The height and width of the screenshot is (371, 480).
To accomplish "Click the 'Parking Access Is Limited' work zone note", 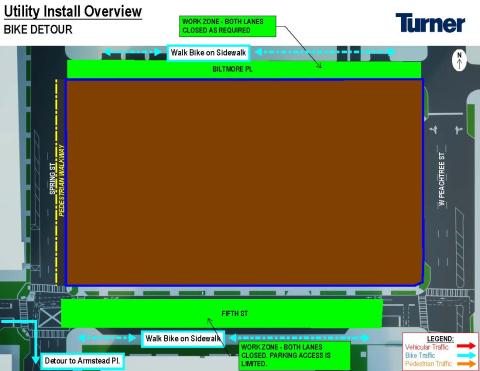I will [295, 355].
